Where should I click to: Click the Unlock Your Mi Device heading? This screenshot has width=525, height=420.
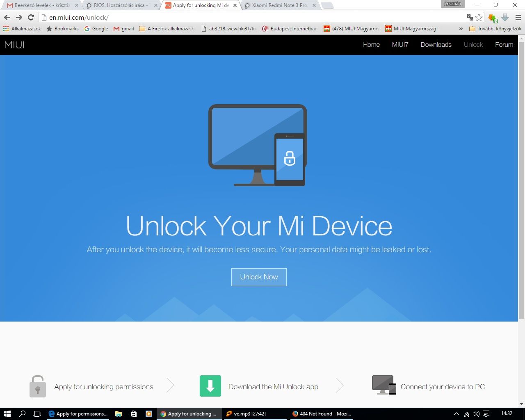point(259,226)
